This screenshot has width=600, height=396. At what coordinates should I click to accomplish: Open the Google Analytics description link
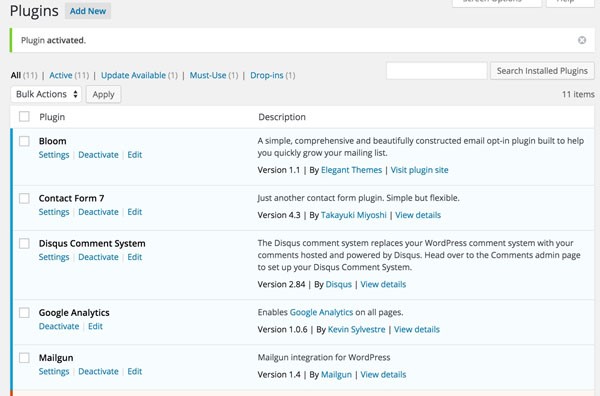[x=321, y=312]
